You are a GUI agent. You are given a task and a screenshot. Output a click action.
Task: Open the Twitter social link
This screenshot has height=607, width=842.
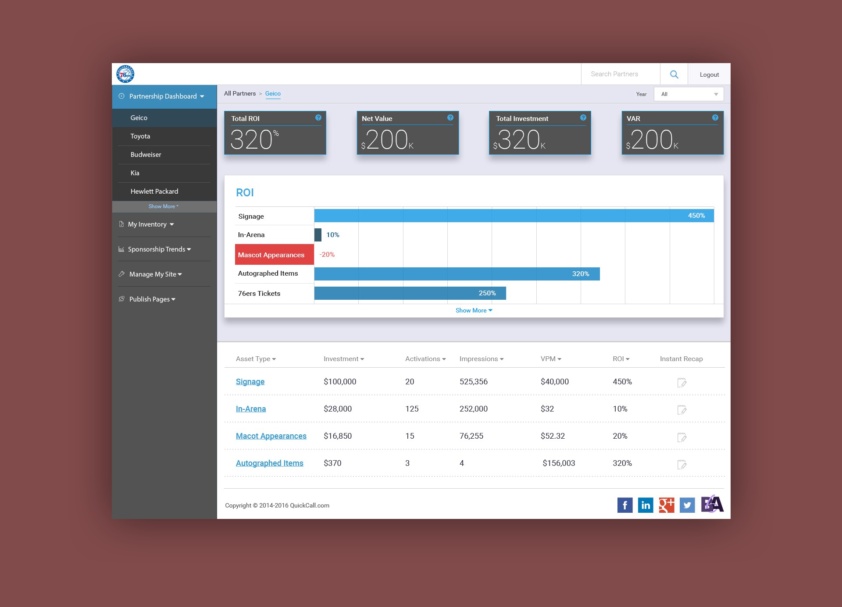[x=687, y=505]
